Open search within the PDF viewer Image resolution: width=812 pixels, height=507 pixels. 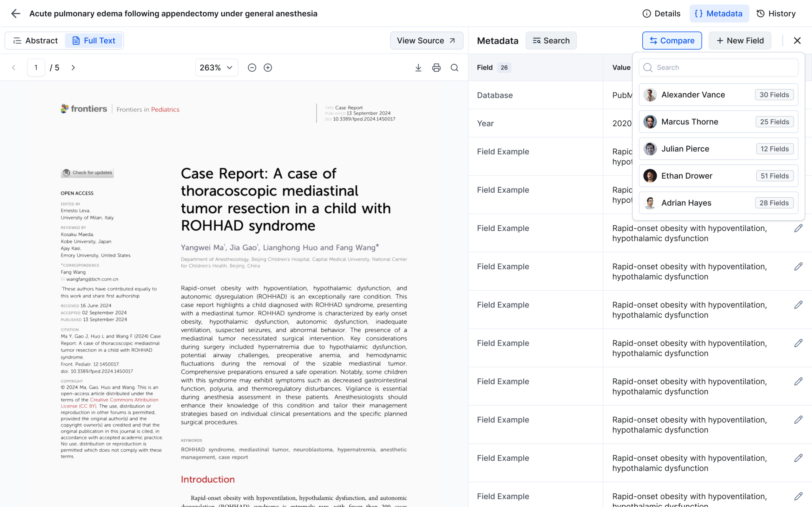pos(454,68)
